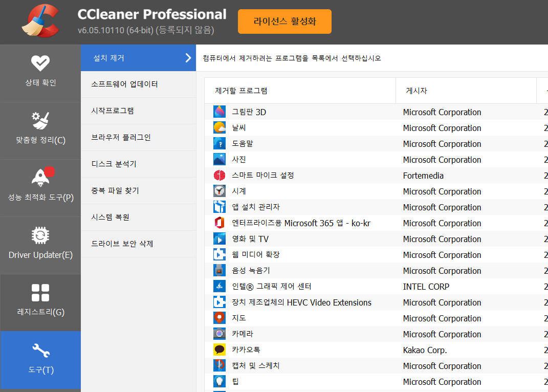Click the HEVC Video Extensions icon
Image resolution: width=548 pixels, height=392 pixels.
tap(220, 302)
